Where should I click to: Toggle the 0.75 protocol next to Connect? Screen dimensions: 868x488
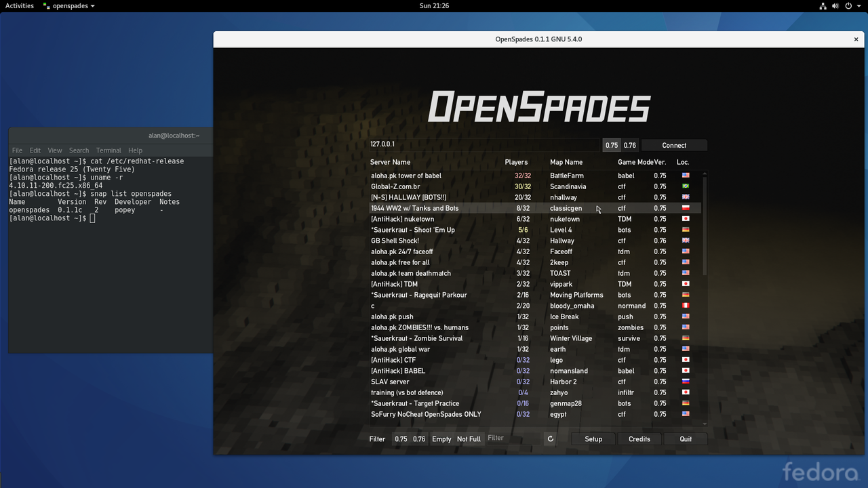pyautogui.click(x=612, y=145)
